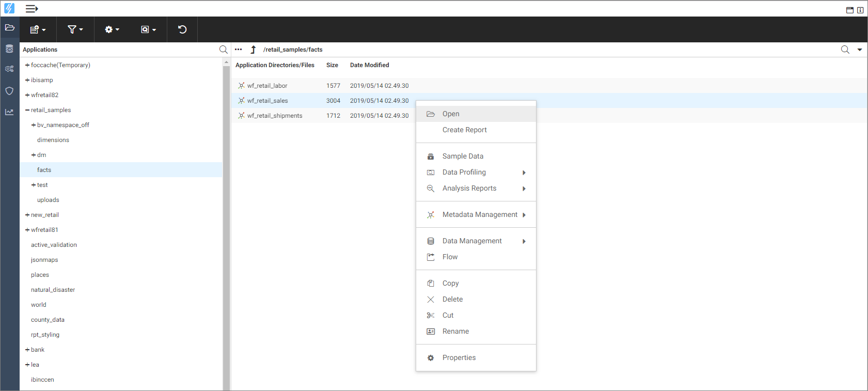The width and height of the screenshot is (868, 391).
Task: Click the hamburger menu icon at top
Action: [31, 9]
